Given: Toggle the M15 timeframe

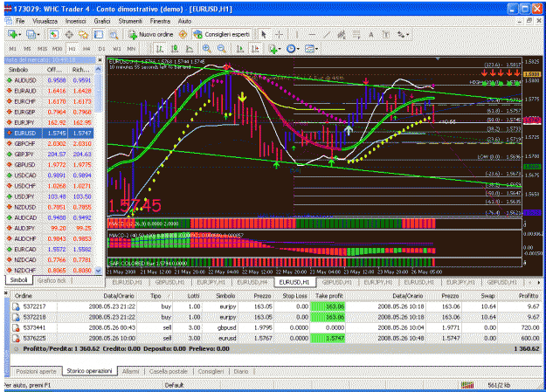Looking at the screenshot, I should point(42,49).
